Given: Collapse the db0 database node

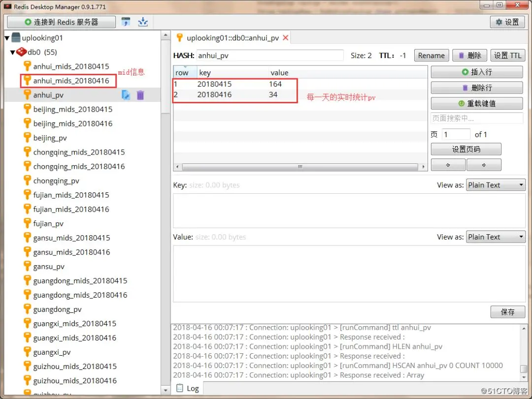Looking at the screenshot, I should pos(12,52).
